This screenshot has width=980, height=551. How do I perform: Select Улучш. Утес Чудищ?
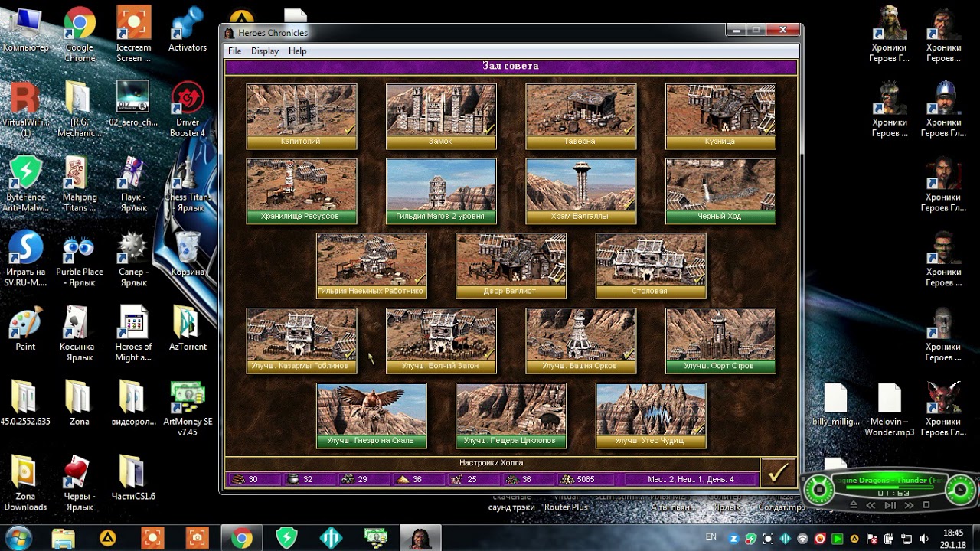[x=651, y=416]
